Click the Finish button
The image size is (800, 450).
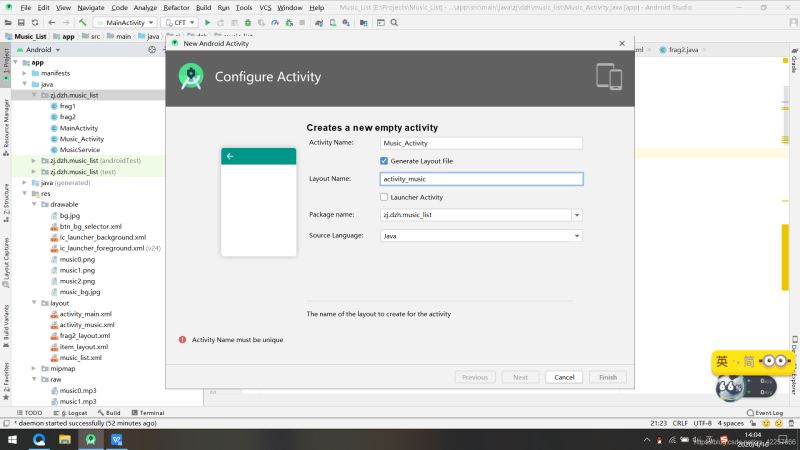click(608, 377)
